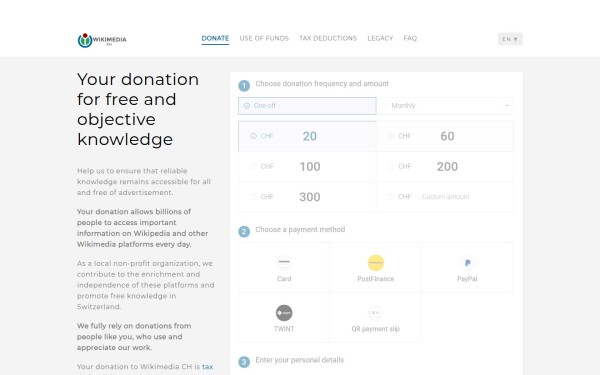Follow the tax link in the donation text
600x375 pixels.
tap(208, 367)
